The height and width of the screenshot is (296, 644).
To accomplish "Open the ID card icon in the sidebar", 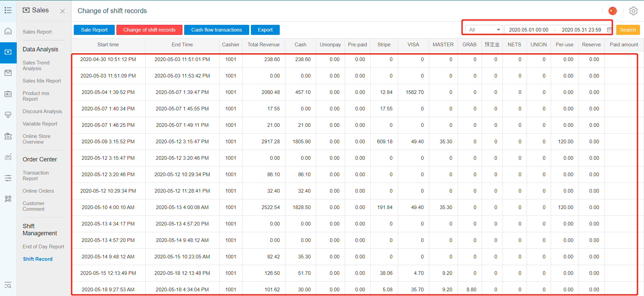I will (8, 94).
